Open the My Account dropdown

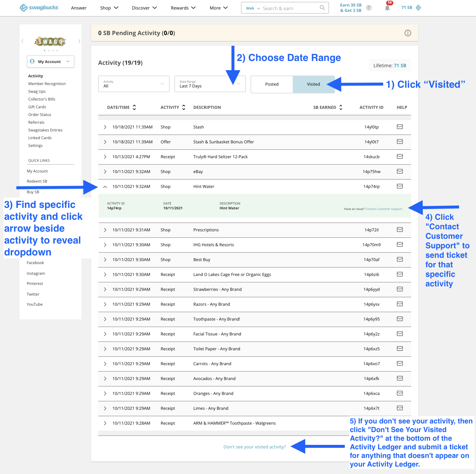[x=51, y=62]
